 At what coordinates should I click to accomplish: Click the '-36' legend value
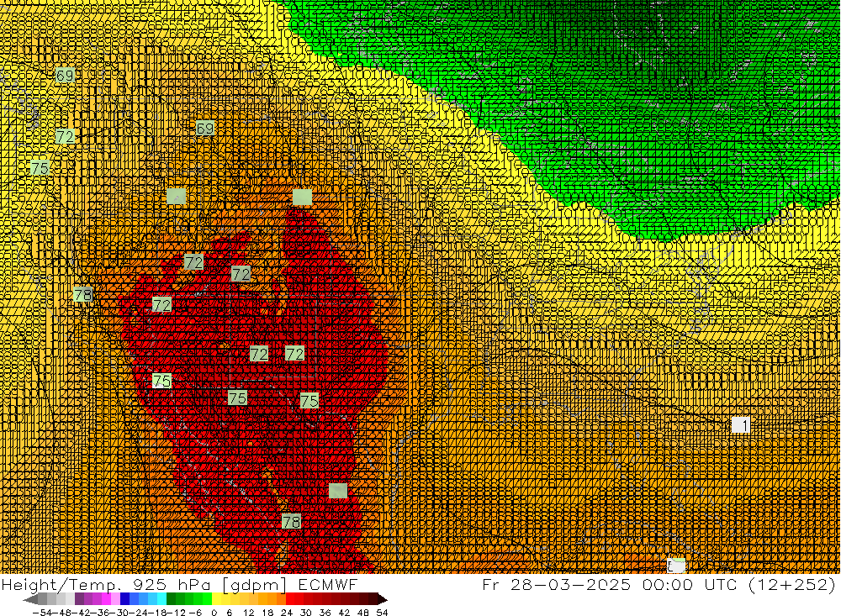point(100,613)
